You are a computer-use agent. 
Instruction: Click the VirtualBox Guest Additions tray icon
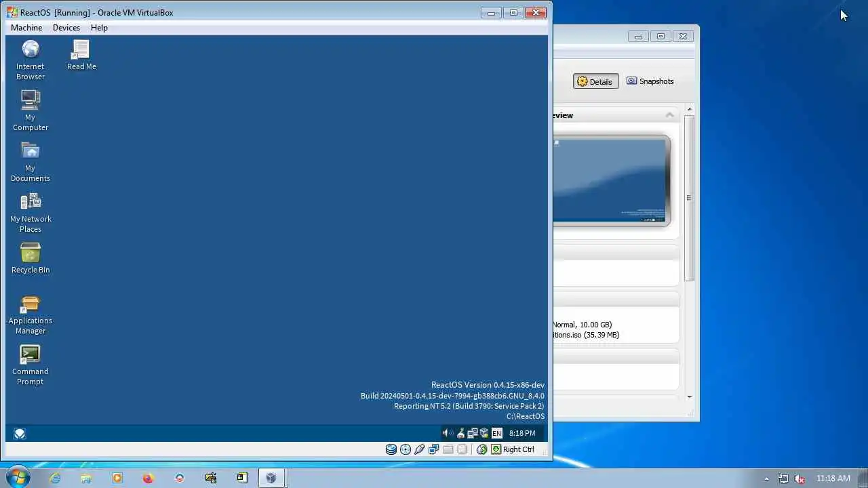pos(484,433)
